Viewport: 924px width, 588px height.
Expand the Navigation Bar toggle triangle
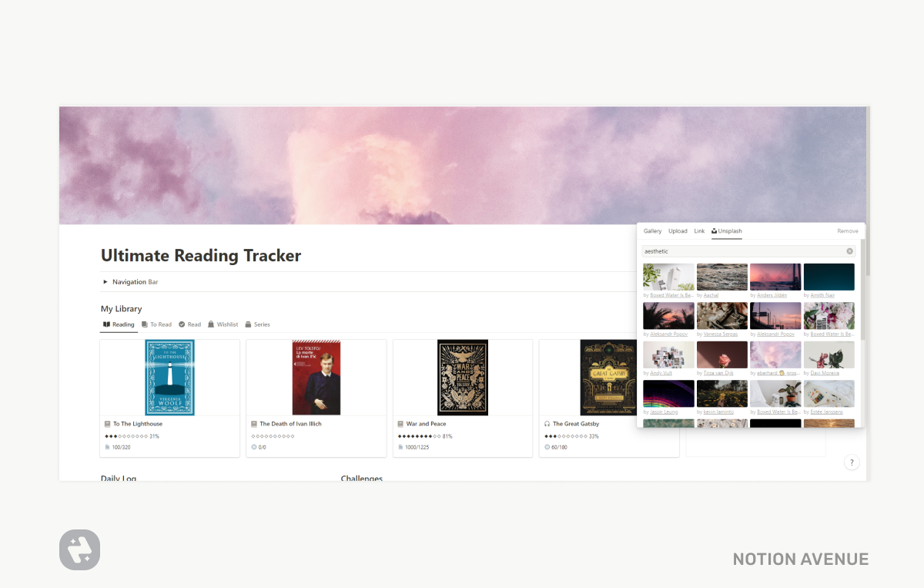pos(105,282)
